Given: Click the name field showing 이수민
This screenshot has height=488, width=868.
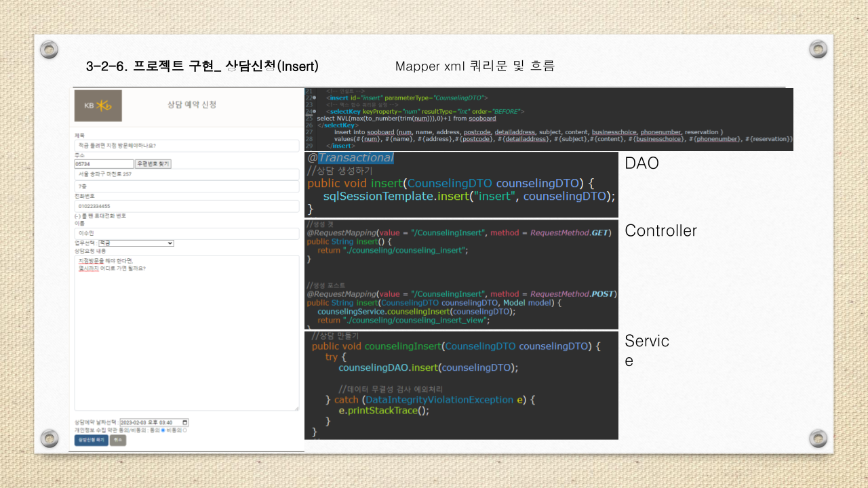Looking at the screenshot, I should (186, 233).
